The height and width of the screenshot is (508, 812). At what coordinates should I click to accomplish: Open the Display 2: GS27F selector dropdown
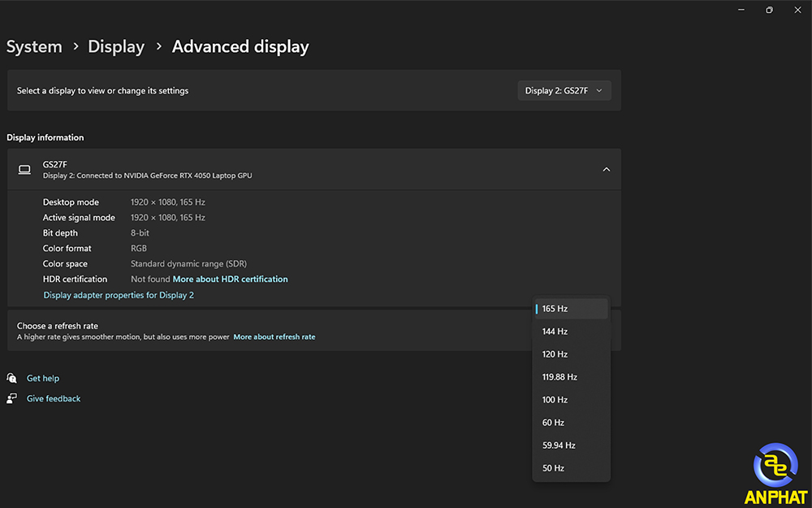click(x=564, y=91)
